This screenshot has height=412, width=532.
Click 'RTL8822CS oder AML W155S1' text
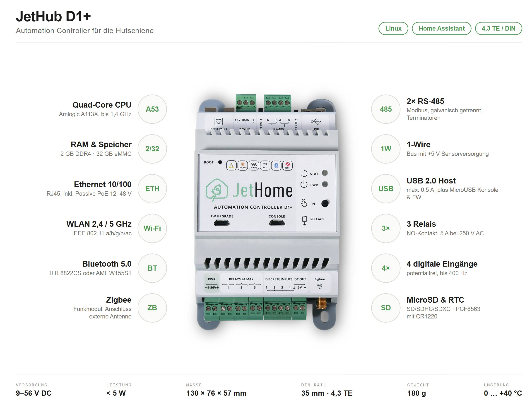coord(90,273)
